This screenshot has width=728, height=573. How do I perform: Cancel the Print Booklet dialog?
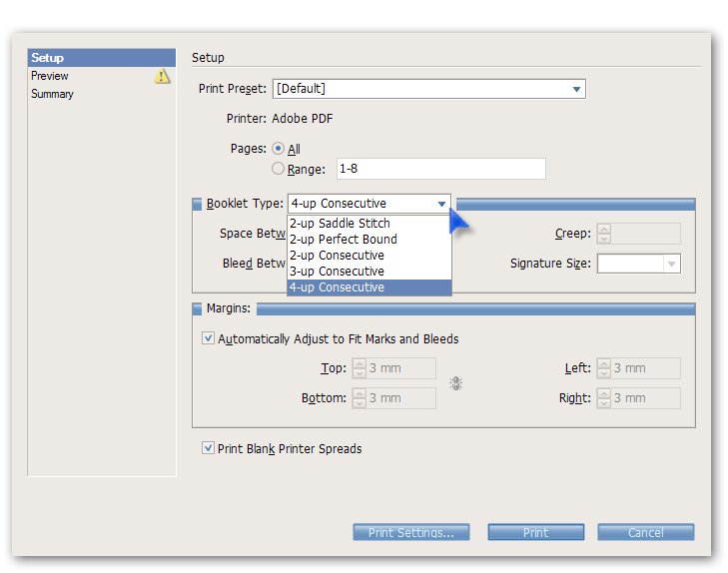click(646, 532)
